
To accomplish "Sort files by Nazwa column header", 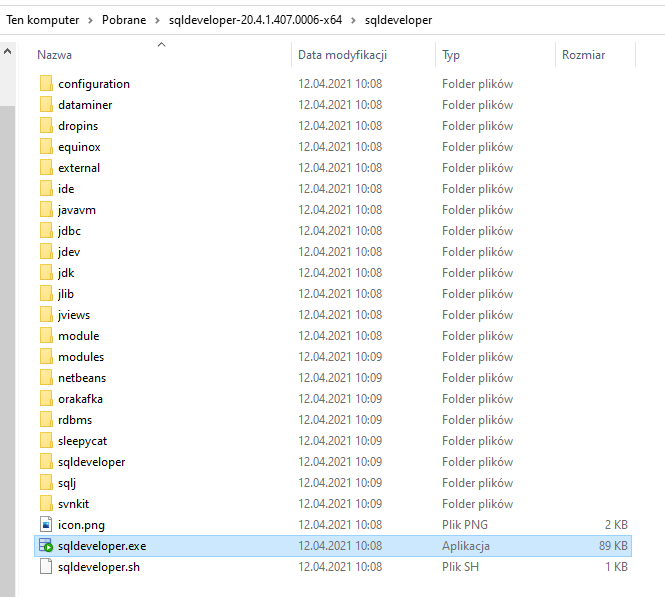I will [x=55, y=55].
